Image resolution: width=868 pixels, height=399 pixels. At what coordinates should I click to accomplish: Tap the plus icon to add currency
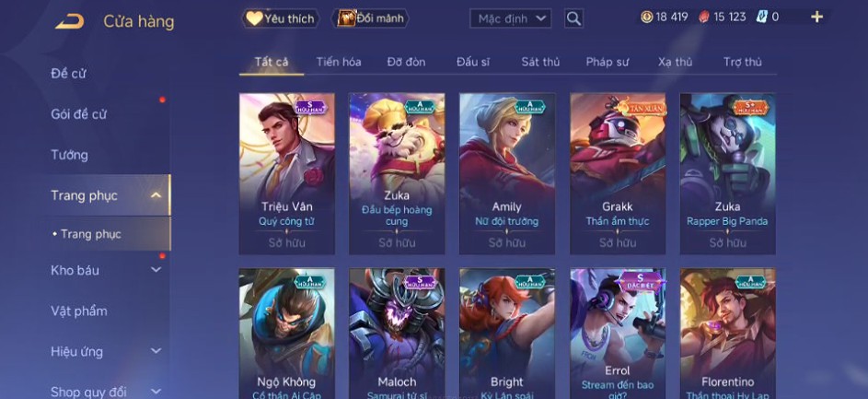pyautogui.click(x=817, y=18)
